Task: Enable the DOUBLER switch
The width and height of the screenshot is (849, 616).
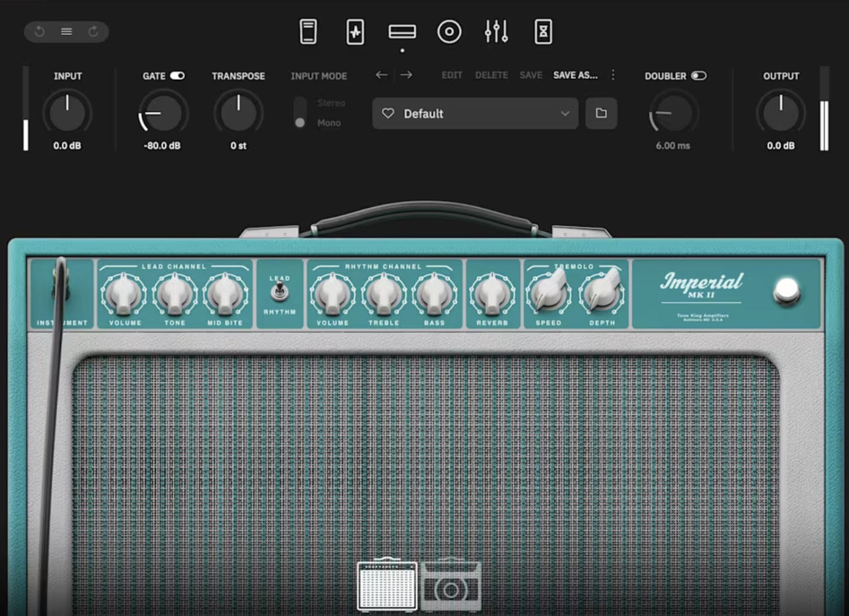Action: tap(699, 76)
